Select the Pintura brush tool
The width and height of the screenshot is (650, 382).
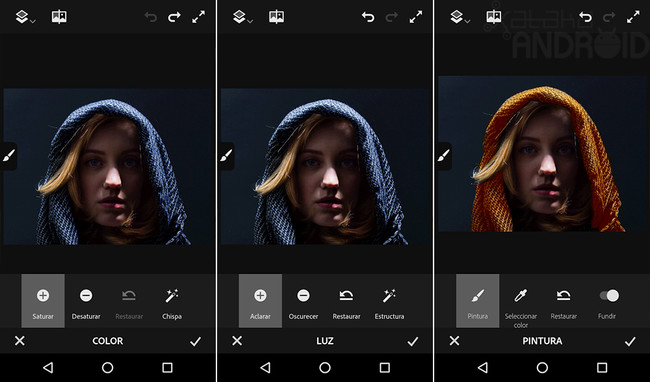click(x=478, y=301)
